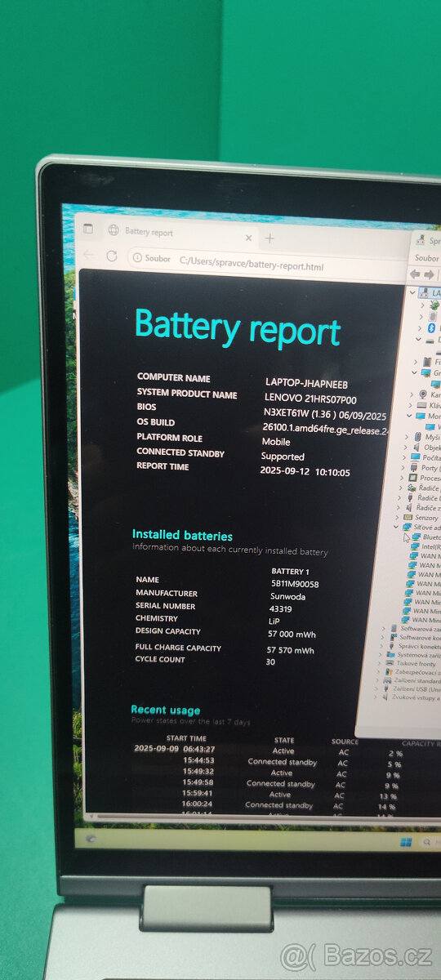
Task: Click the Systémová zařízení folder icon
Action: [x=390, y=655]
